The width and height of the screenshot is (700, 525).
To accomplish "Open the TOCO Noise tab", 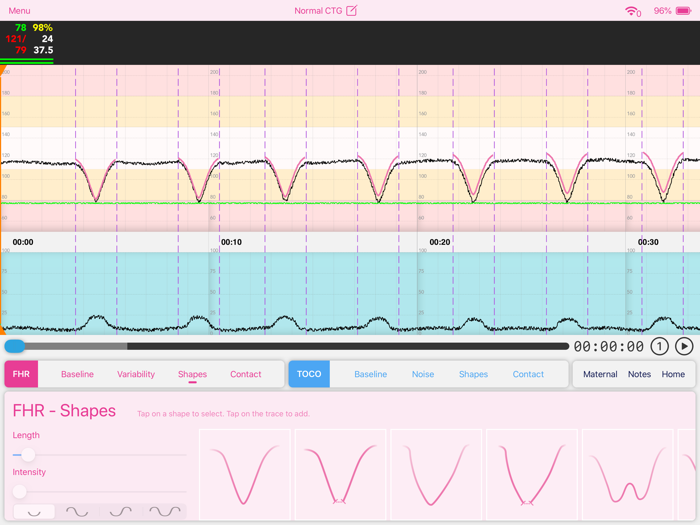I will point(423,374).
